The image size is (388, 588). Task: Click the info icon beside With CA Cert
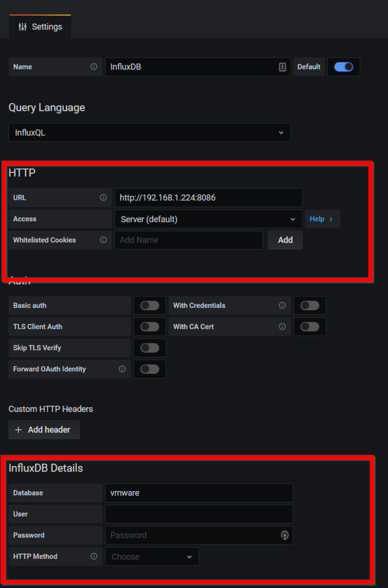(282, 327)
